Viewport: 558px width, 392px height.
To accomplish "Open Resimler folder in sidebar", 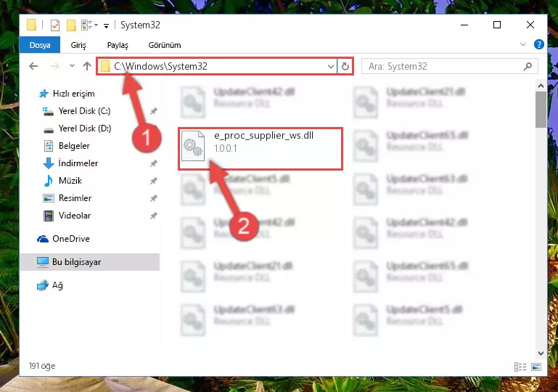I will pos(75,198).
